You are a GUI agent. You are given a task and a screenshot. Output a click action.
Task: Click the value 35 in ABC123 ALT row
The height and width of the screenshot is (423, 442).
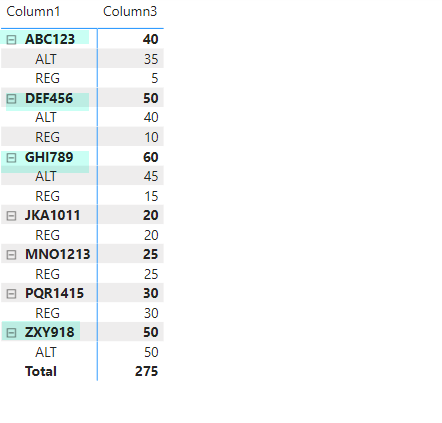click(151, 59)
